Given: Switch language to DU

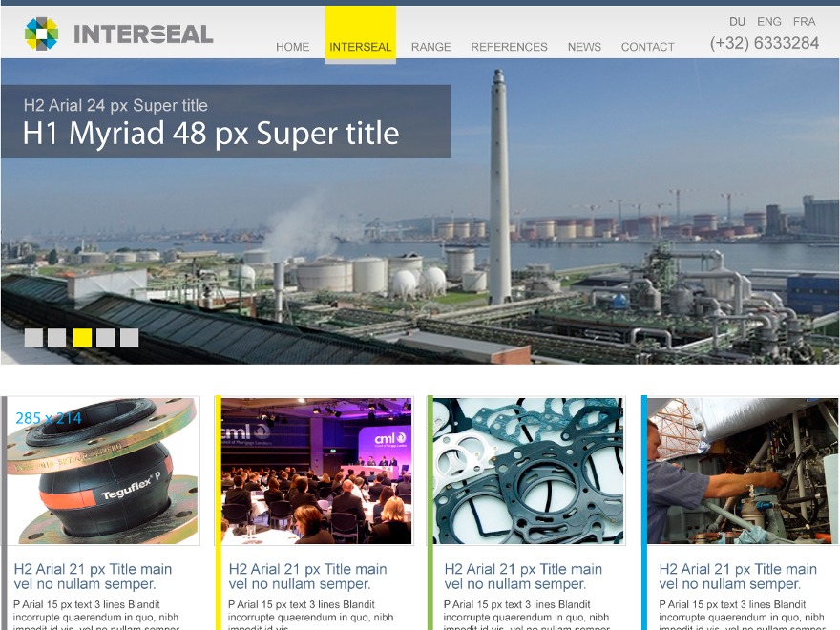Looking at the screenshot, I should (737, 21).
